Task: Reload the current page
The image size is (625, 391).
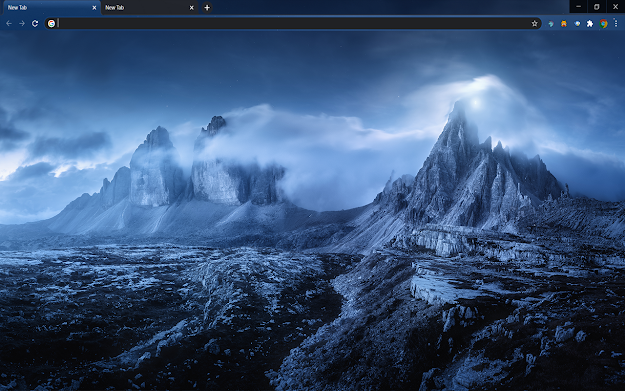Action: click(35, 24)
